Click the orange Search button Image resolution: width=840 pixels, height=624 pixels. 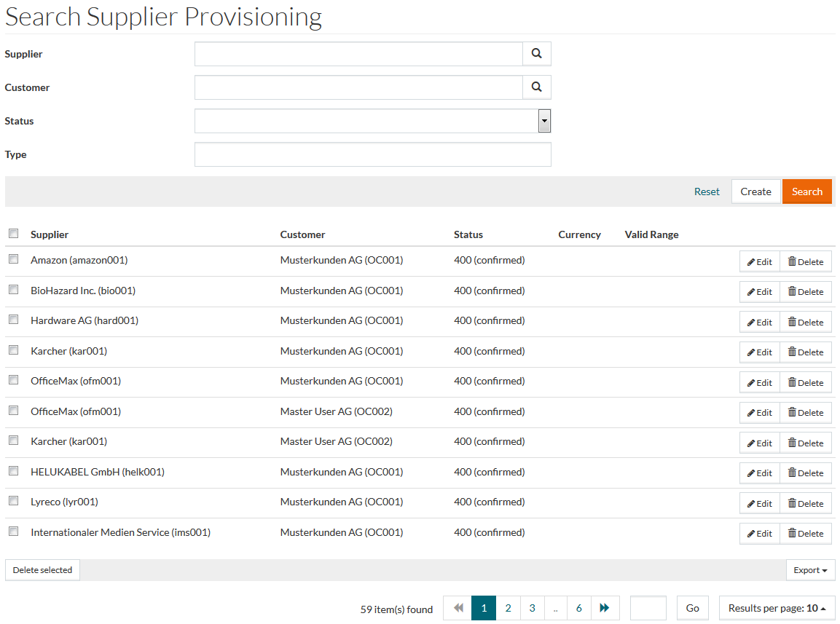pos(806,191)
